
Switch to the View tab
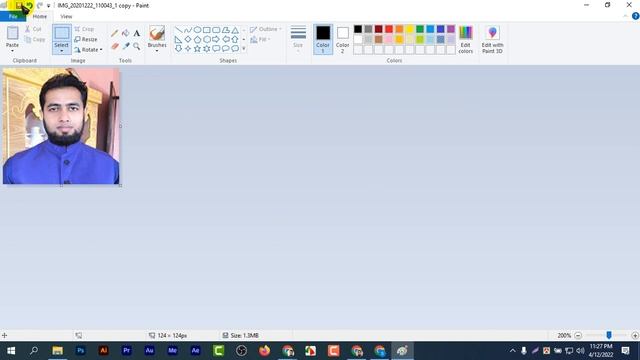point(66,16)
